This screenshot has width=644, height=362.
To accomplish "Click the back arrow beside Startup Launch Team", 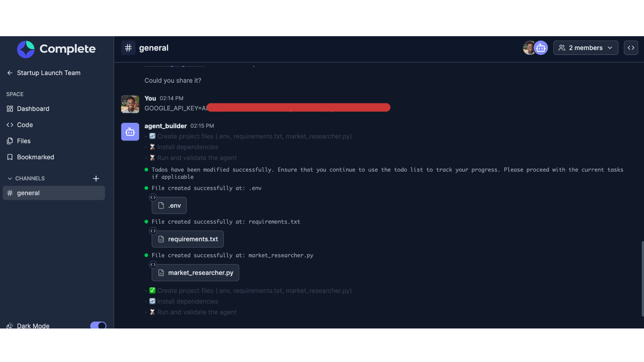I will tap(9, 73).
